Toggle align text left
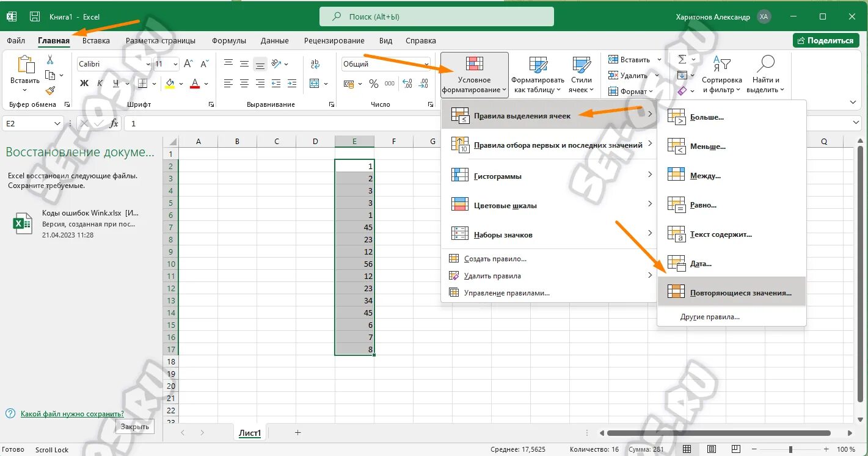This screenshot has width=868, height=456. [x=228, y=84]
